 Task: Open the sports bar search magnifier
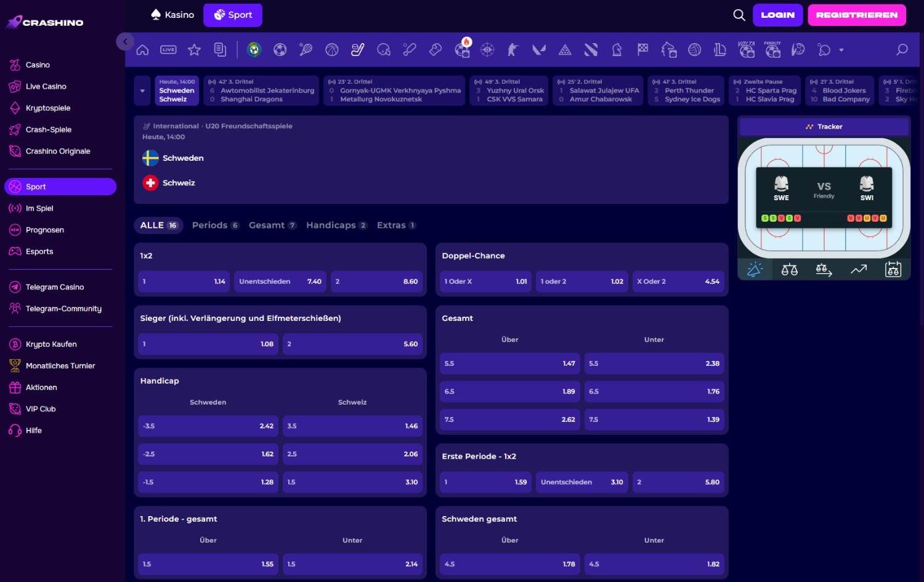click(902, 50)
